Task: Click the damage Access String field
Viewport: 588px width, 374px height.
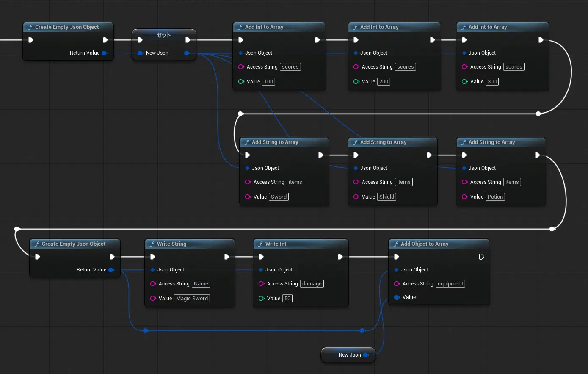Action: (x=312, y=284)
